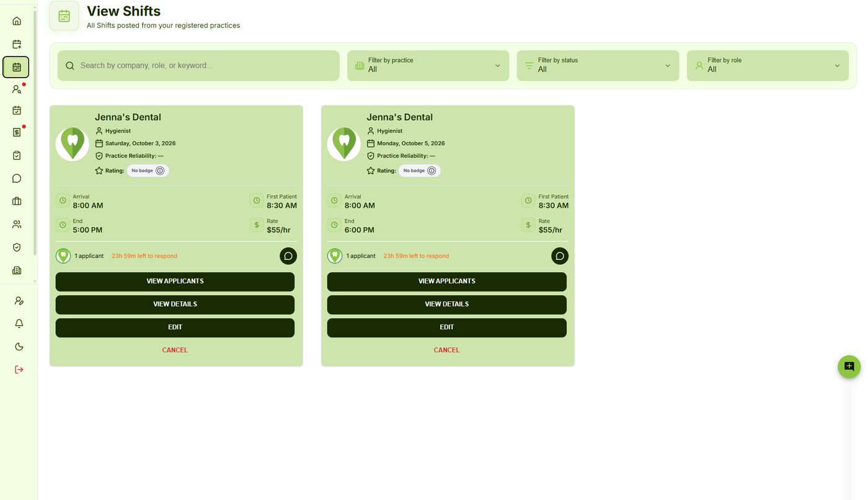Open the person-search sidebar icon with red dot

(x=17, y=89)
